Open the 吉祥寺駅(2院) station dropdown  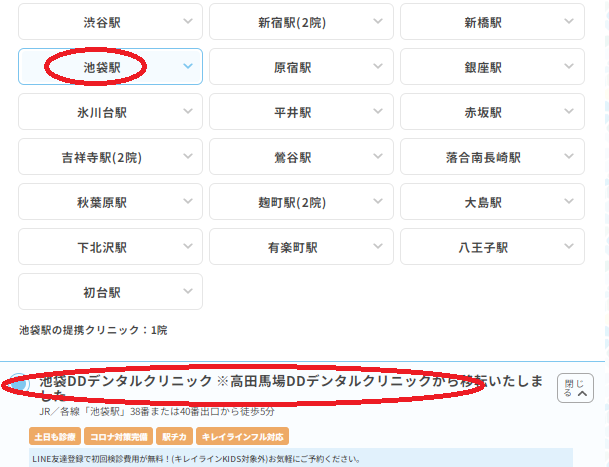[x=110, y=157]
